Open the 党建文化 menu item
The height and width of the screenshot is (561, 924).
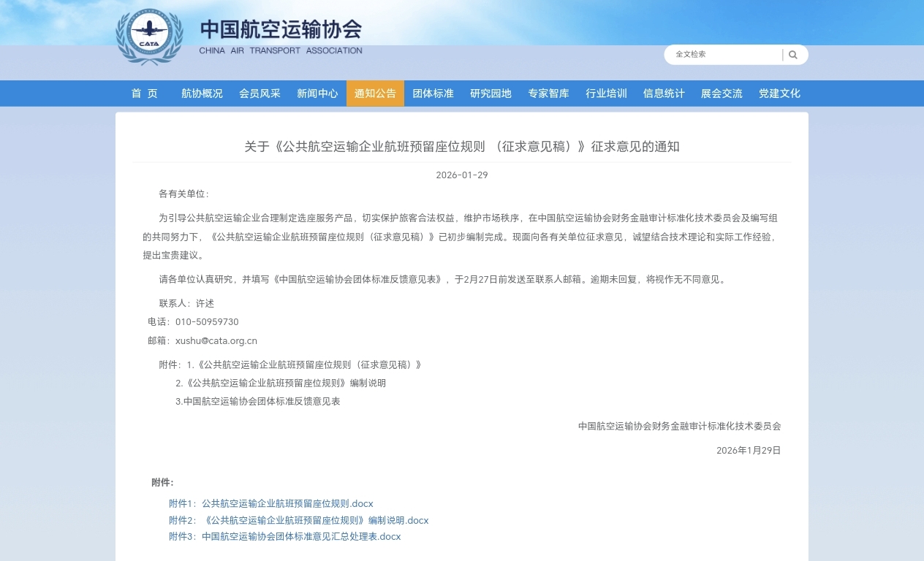tap(779, 93)
